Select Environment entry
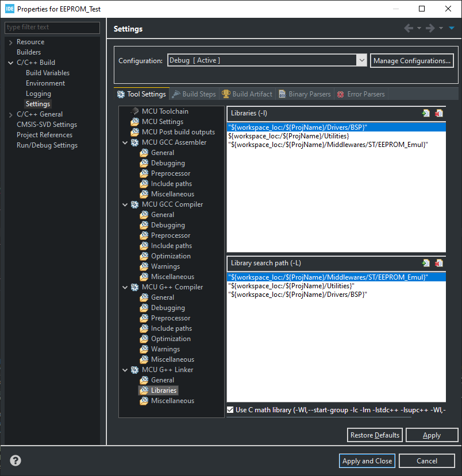The height and width of the screenshot is (476, 462). coord(45,83)
